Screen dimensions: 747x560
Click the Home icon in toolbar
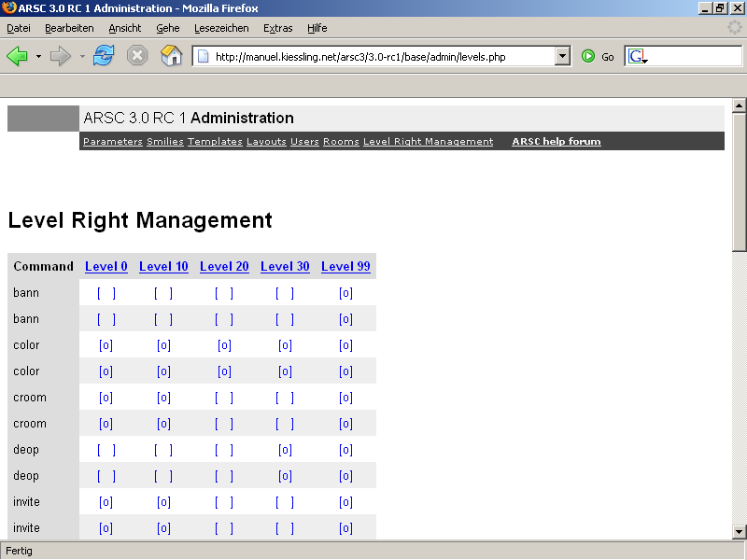pos(171,56)
